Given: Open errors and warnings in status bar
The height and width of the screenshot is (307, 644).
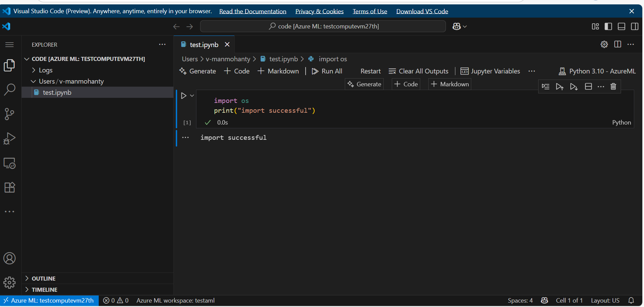Looking at the screenshot, I should pyautogui.click(x=116, y=301).
